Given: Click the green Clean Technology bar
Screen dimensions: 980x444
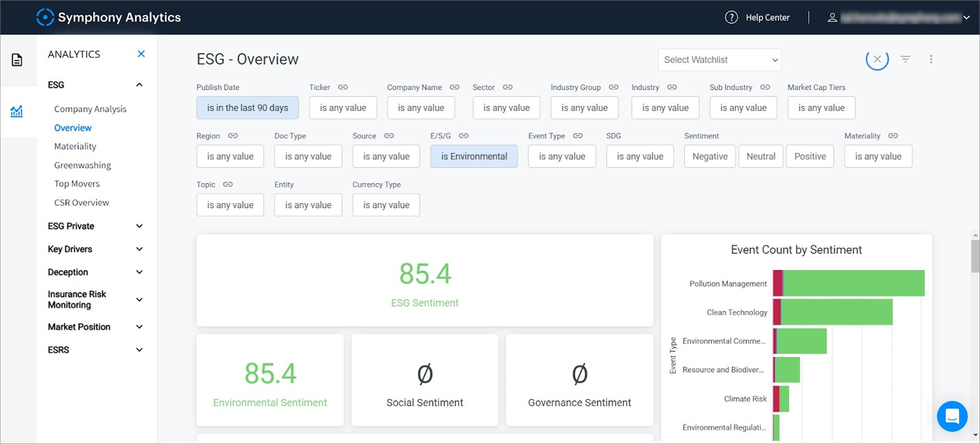Looking at the screenshot, I should [837, 312].
